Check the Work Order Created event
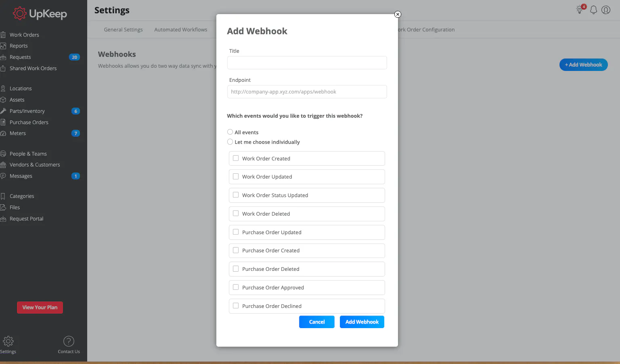620x364 pixels. pos(236,158)
